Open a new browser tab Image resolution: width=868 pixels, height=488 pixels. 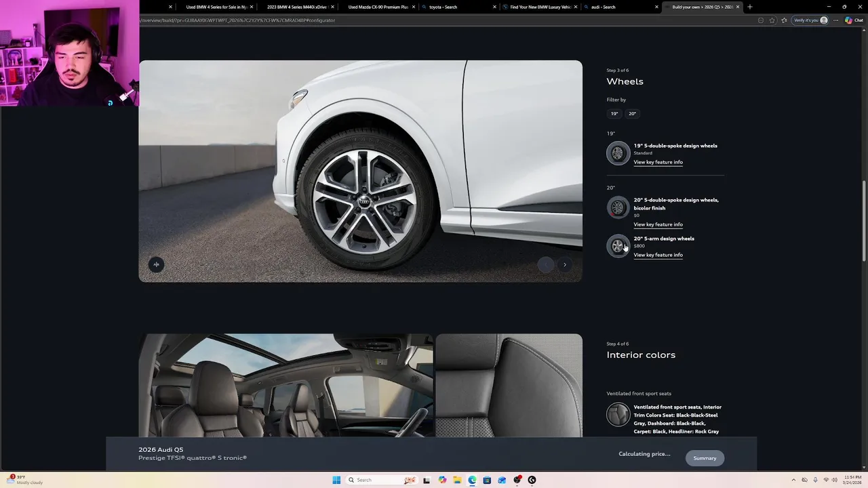point(749,7)
